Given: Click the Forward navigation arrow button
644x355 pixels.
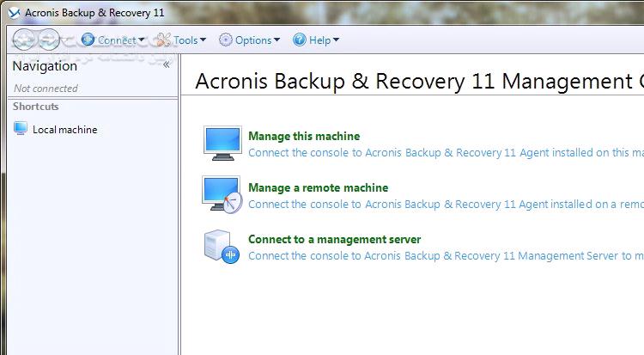Looking at the screenshot, I should (x=49, y=40).
